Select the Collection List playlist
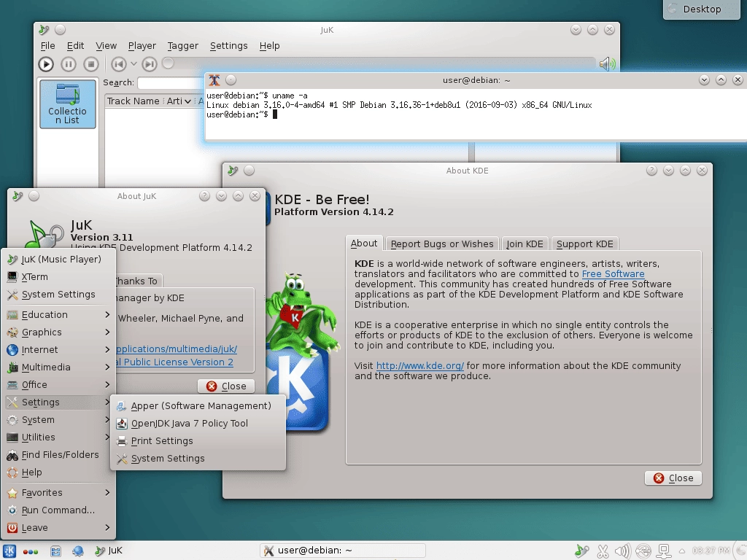Screen dimensions: 747x560 pyautogui.click(x=67, y=104)
